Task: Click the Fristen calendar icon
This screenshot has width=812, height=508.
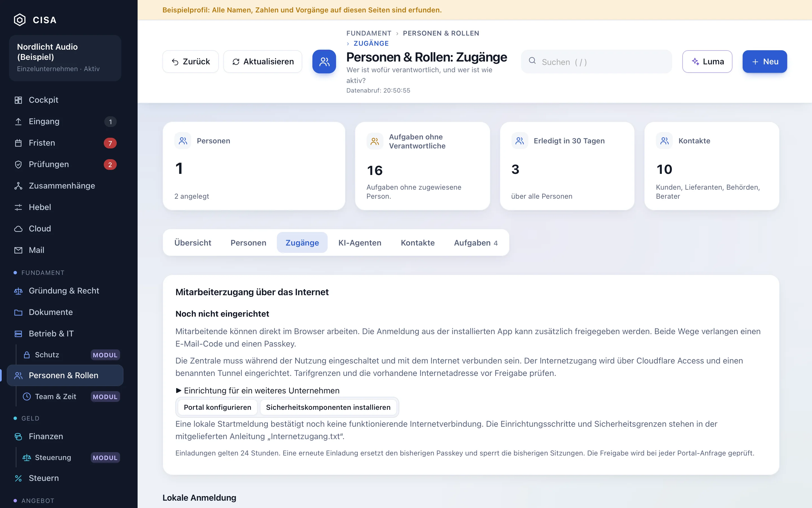Action: 18,143
